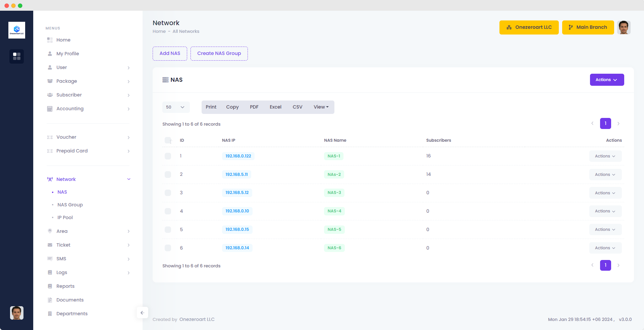Open the Actions dropdown for NAS-1

pos(605,156)
